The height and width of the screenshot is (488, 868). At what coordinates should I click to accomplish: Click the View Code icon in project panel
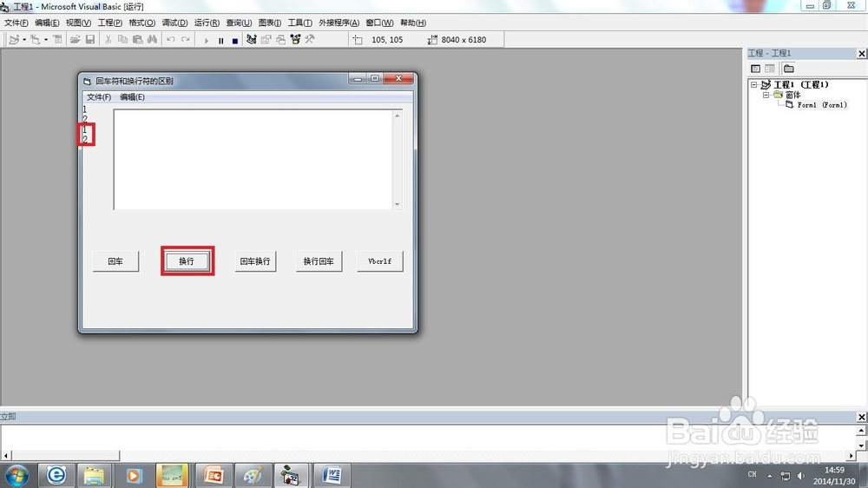pos(755,69)
